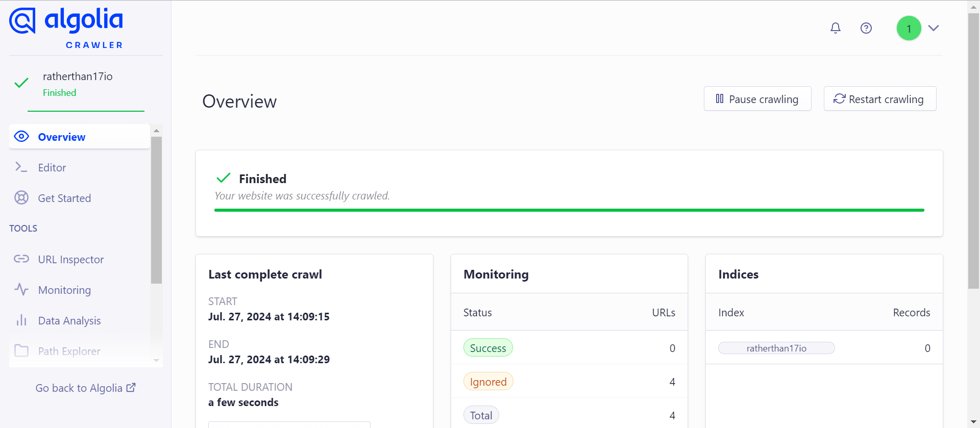Click the Path Explorer folder icon

(21, 350)
